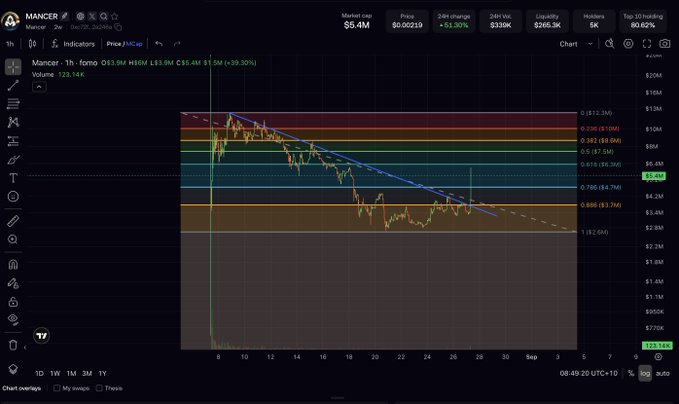This screenshot has width=679, height=404.
Task: Click the Market cap $5.4M stat
Action: pos(356,21)
